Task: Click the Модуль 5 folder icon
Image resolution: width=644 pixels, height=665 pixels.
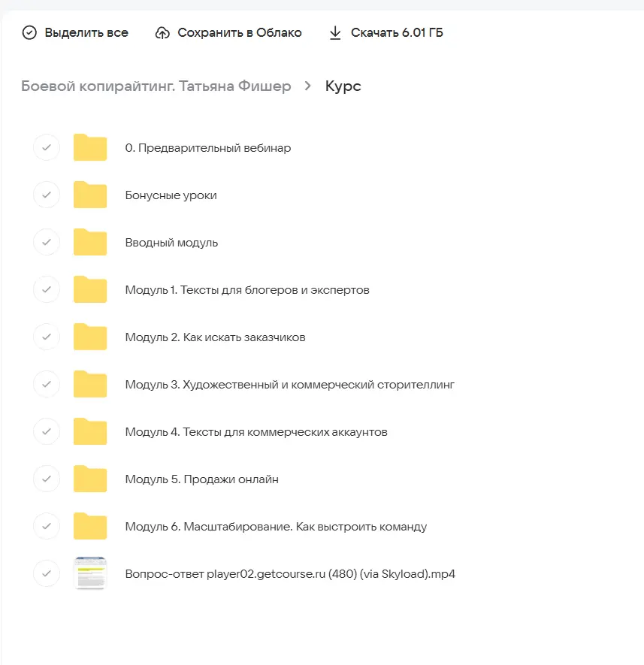Action: pos(90,479)
